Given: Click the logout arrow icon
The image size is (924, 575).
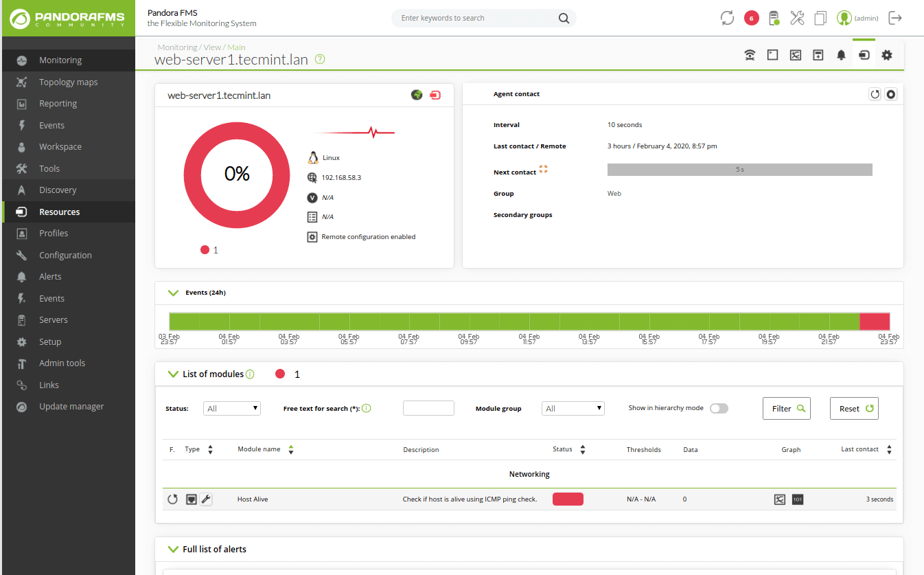Looking at the screenshot, I should pyautogui.click(x=895, y=19).
